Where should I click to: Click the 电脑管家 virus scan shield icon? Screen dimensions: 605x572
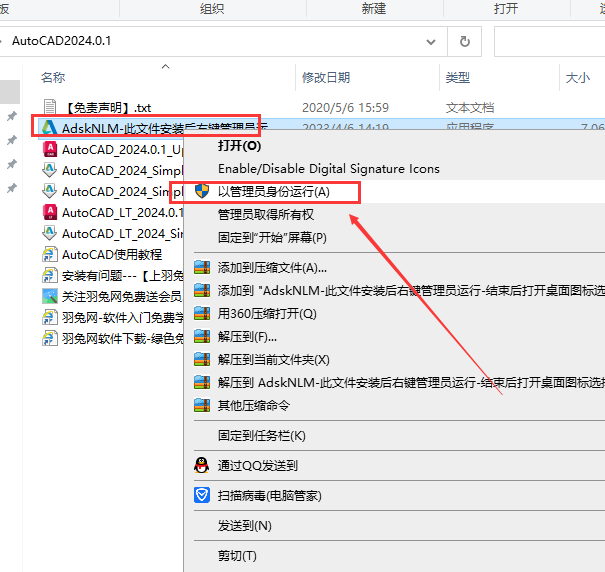(202, 495)
